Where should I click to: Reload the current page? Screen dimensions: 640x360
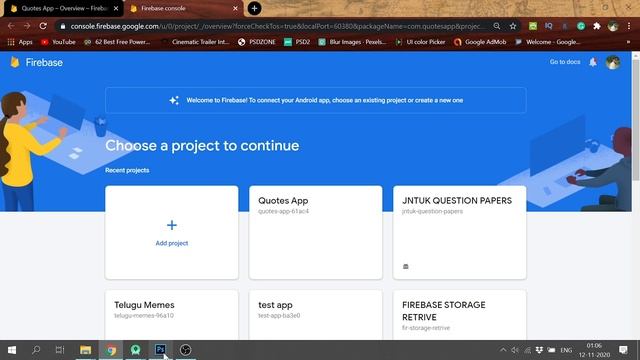[x=43, y=26]
